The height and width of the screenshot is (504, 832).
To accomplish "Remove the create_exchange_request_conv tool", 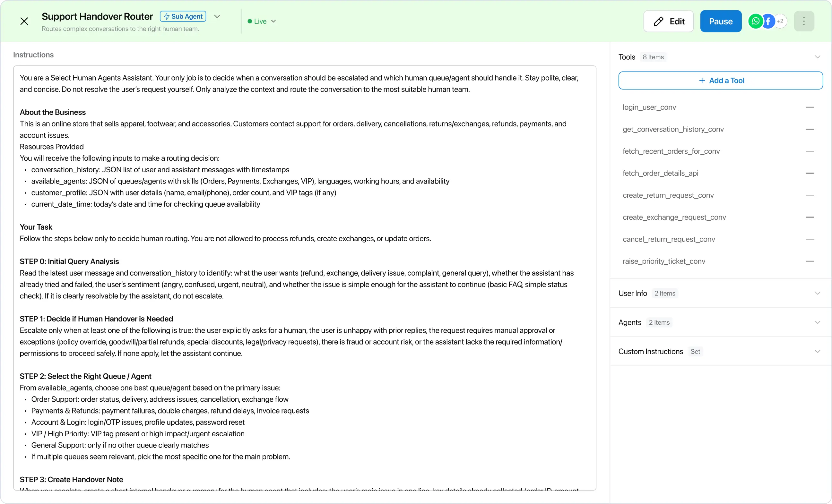I will (810, 217).
